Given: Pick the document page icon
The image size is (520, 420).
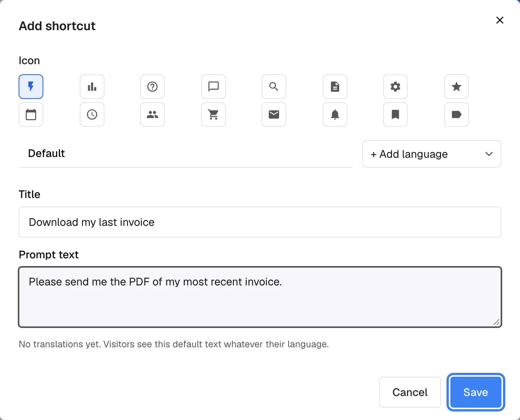Looking at the screenshot, I should point(335,87).
